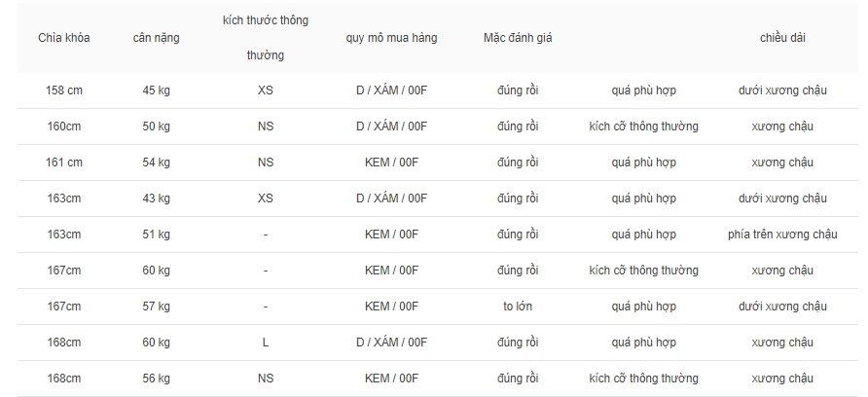Click the '51 kg' weight cell
This screenshot has width=868, height=397.
[x=156, y=235]
